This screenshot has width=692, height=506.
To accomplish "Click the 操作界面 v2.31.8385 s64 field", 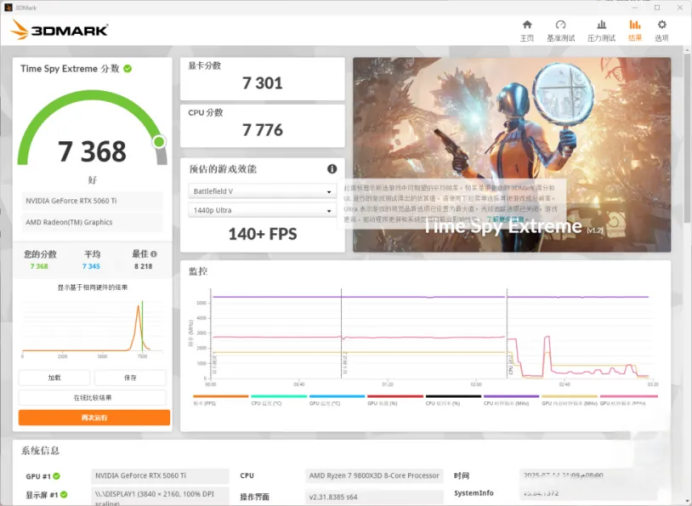I will 374,497.
